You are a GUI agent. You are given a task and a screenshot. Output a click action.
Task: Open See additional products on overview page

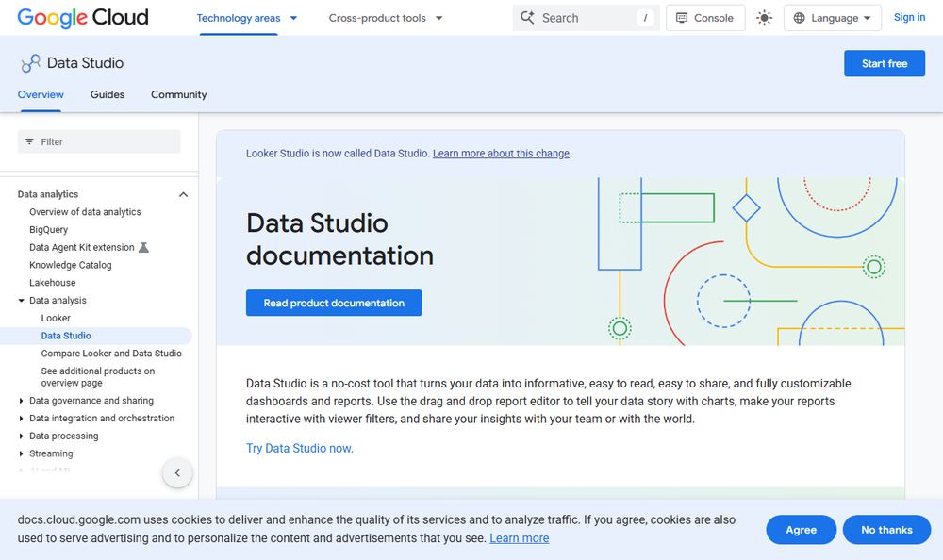(98, 377)
